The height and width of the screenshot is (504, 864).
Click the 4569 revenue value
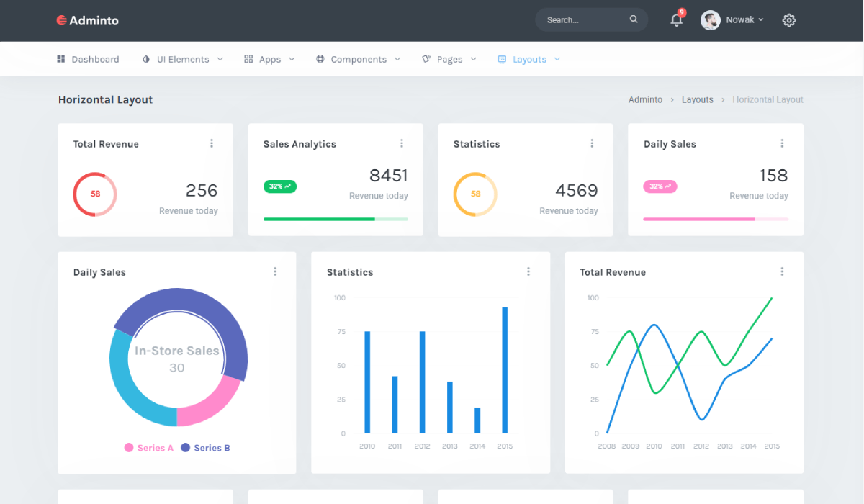[577, 190]
